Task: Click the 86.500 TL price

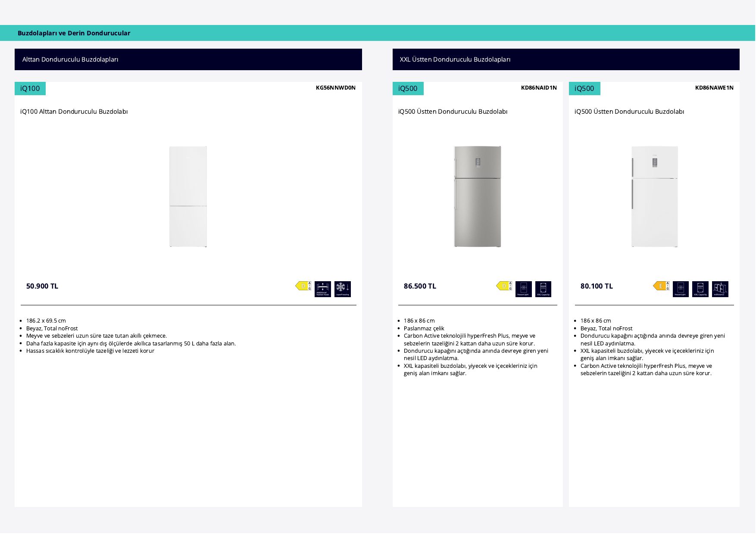Action: coord(420,286)
